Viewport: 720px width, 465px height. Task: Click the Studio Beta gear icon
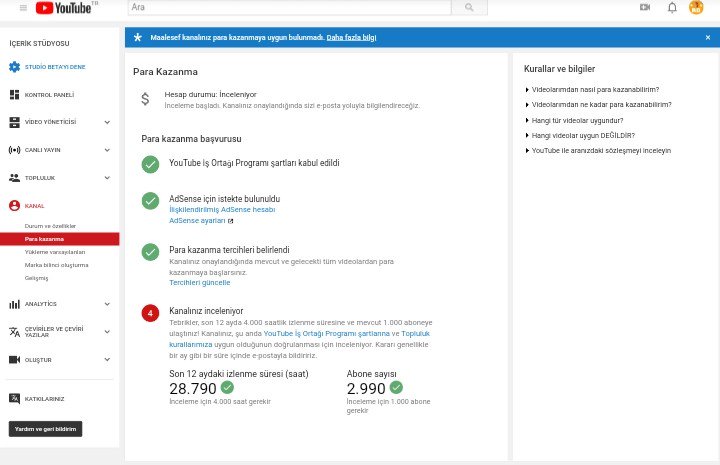[x=14, y=67]
